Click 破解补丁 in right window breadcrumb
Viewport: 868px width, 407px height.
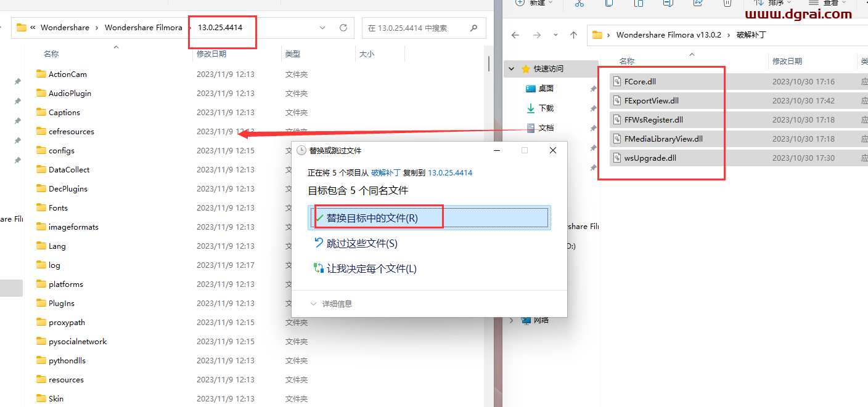[x=751, y=35]
